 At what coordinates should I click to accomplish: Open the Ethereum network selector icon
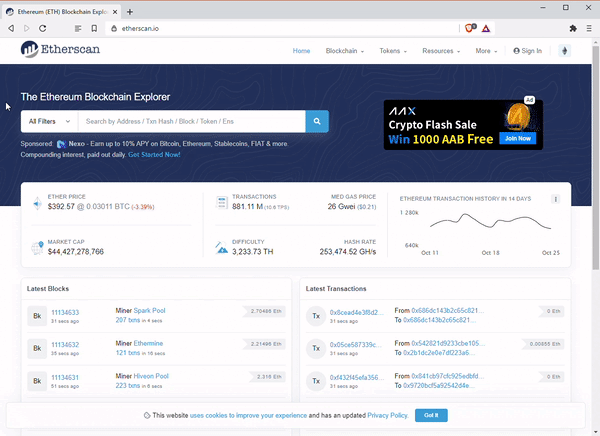pos(564,51)
